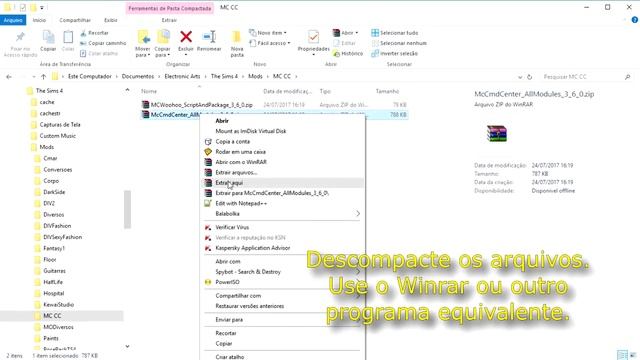Image resolution: width=640 pixels, height=360 pixels.
Task: Click the Mods breadcrumb
Action: 256,76
